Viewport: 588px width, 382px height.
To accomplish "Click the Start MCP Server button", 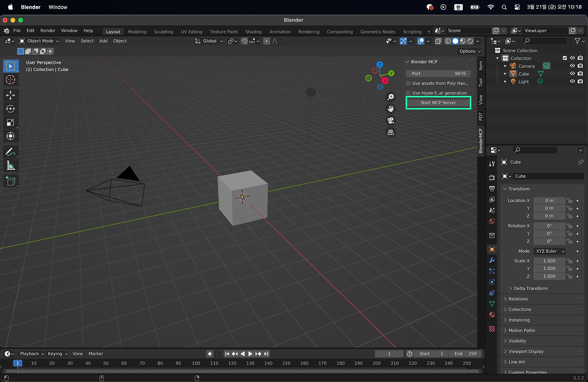I will 438,103.
